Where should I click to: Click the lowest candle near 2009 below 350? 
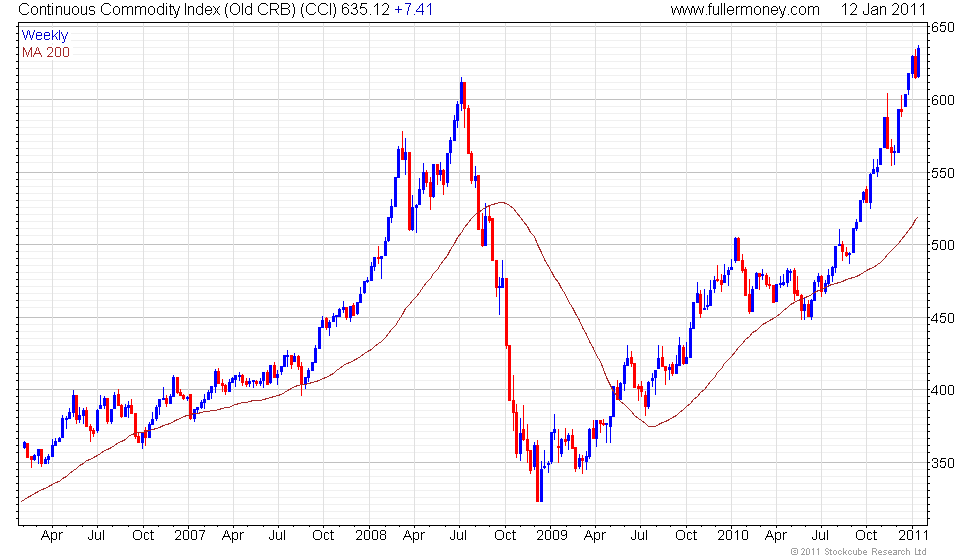539,472
